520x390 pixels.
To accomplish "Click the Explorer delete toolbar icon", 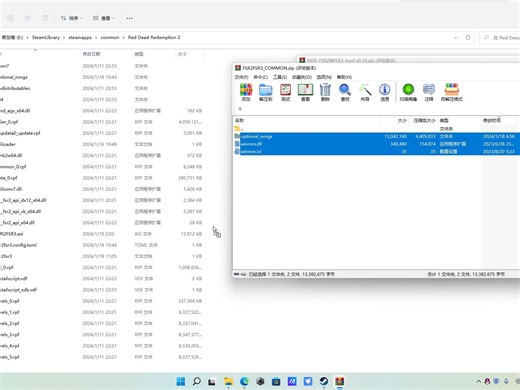I will point(45,18).
